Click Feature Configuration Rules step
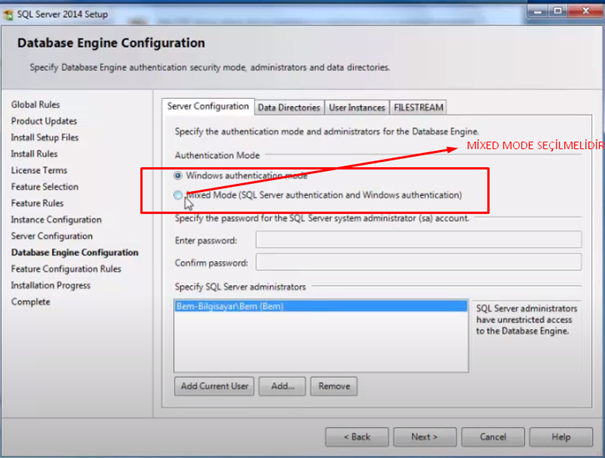 tap(66, 269)
